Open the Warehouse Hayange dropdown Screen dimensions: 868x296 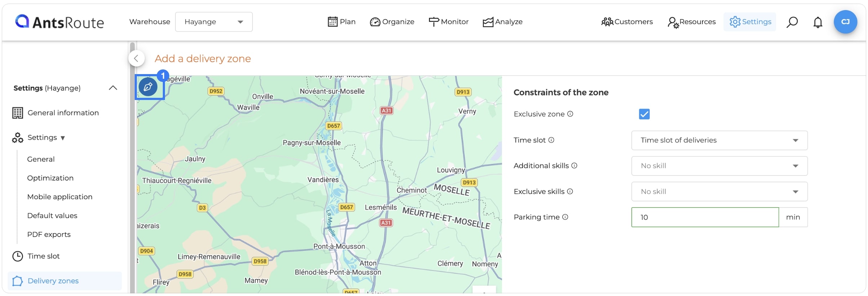click(214, 22)
